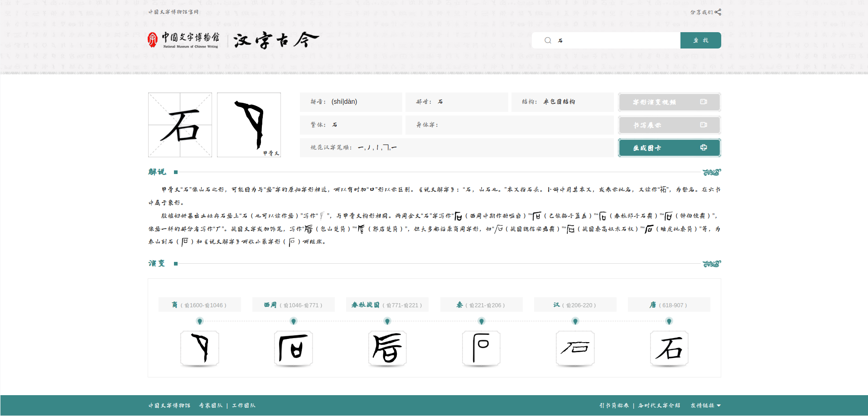This screenshot has height=416, width=868.
Task: Select the timeline pin above the 唐 period
Action: 669,321
